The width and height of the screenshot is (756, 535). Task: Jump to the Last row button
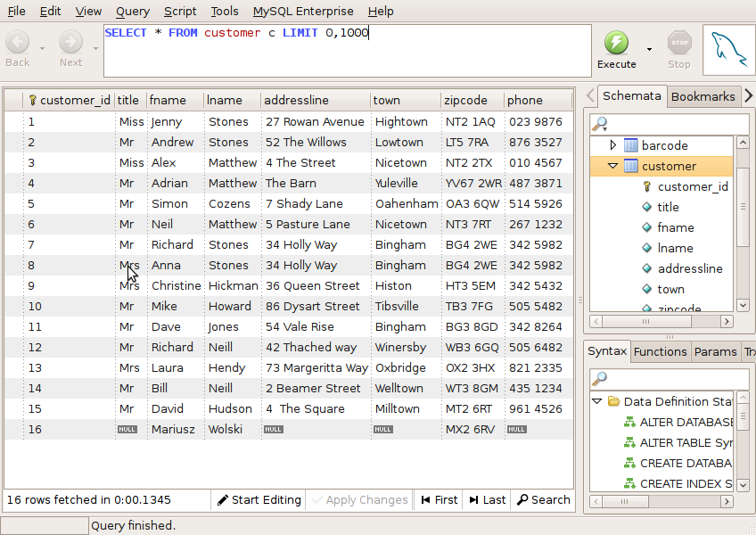[x=487, y=500]
